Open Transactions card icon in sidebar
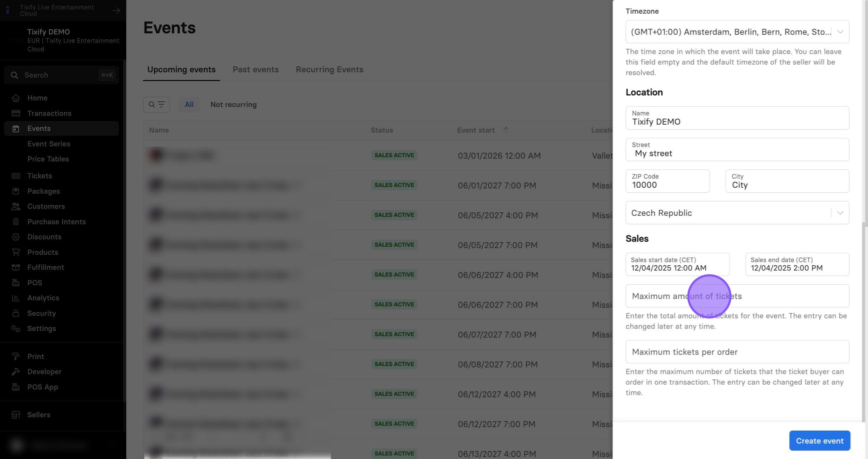Viewport: 868px width, 459px height. (x=15, y=113)
